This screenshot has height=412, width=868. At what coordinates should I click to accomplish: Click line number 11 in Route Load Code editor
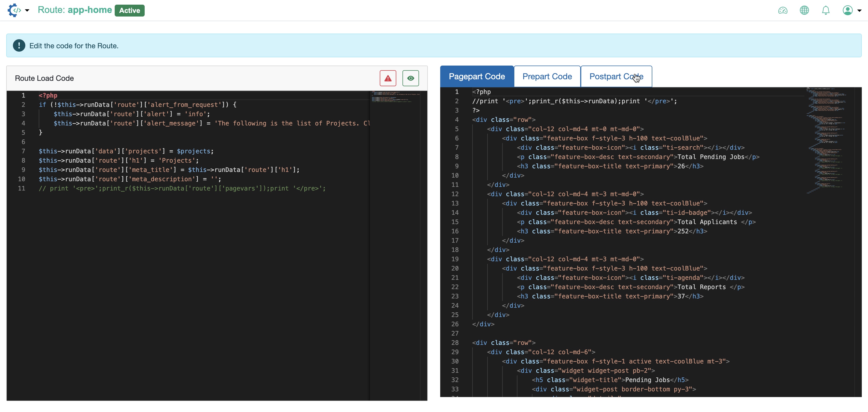pyautogui.click(x=21, y=188)
